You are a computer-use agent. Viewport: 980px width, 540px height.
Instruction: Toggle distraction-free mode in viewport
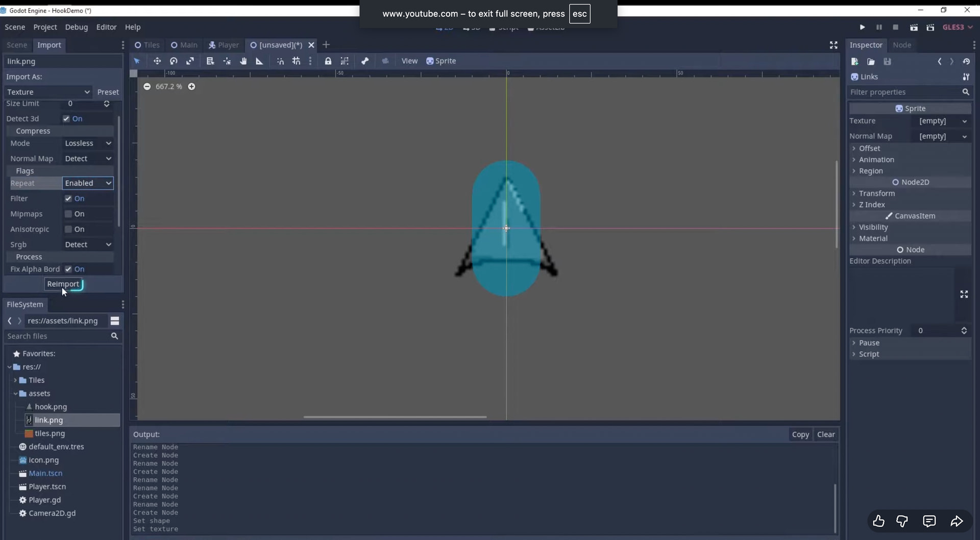834,45
